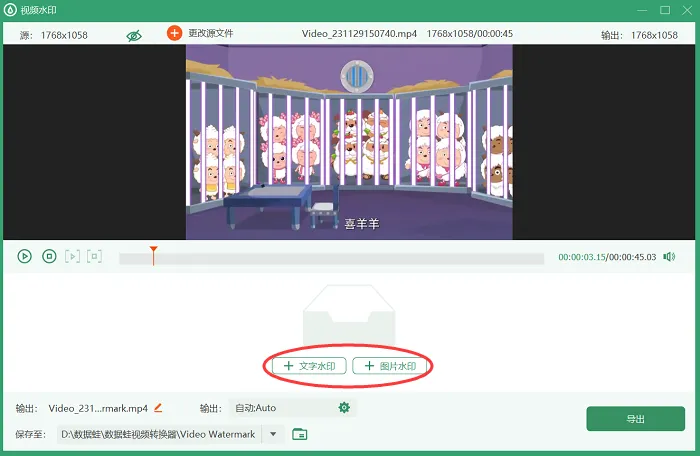The width and height of the screenshot is (700, 456).
Task: Expand the save path dropdown arrow
Action: pyautogui.click(x=273, y=434)
